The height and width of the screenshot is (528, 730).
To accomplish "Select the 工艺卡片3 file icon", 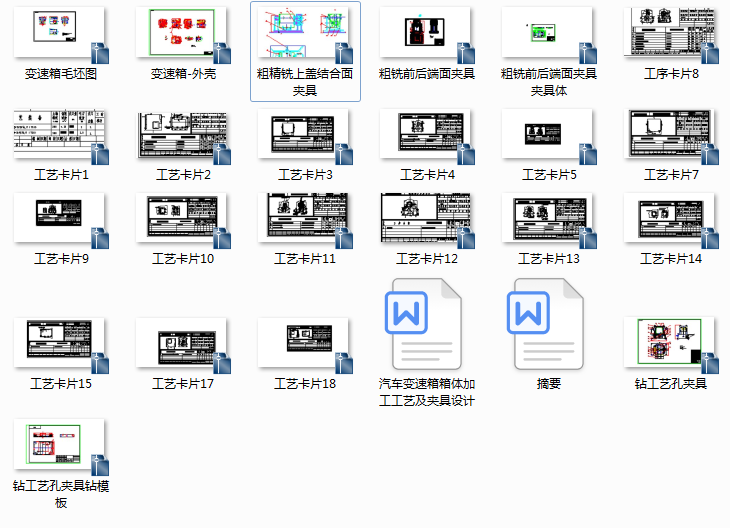I will point(304,135).
